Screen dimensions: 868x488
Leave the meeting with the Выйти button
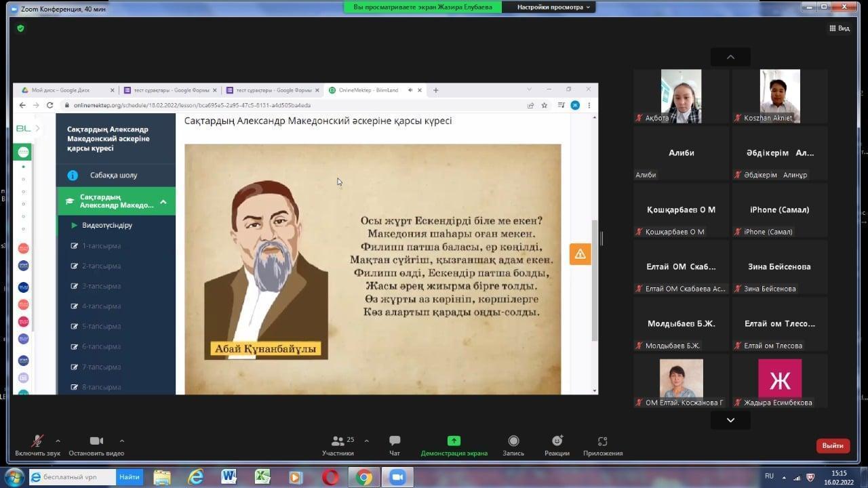pos(833,445)
